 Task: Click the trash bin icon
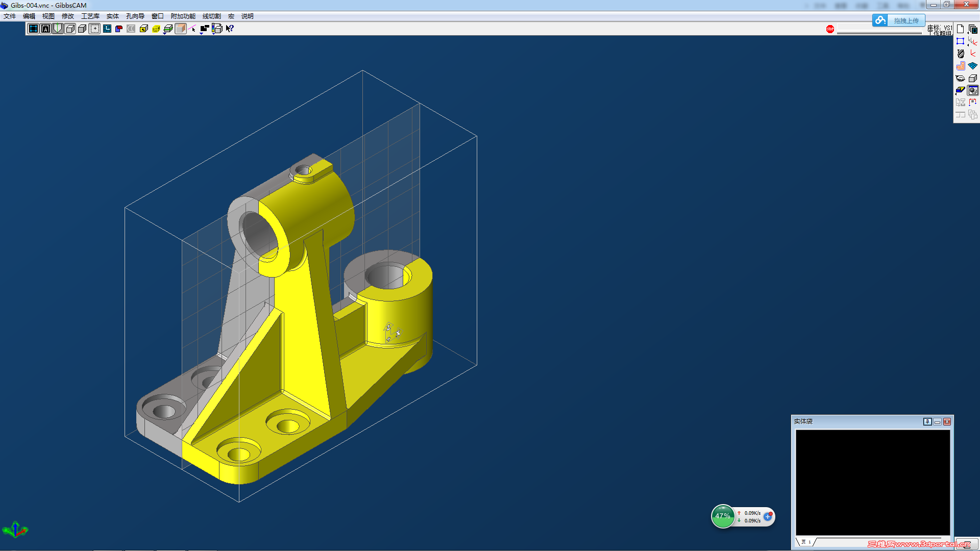coord(966,545)
